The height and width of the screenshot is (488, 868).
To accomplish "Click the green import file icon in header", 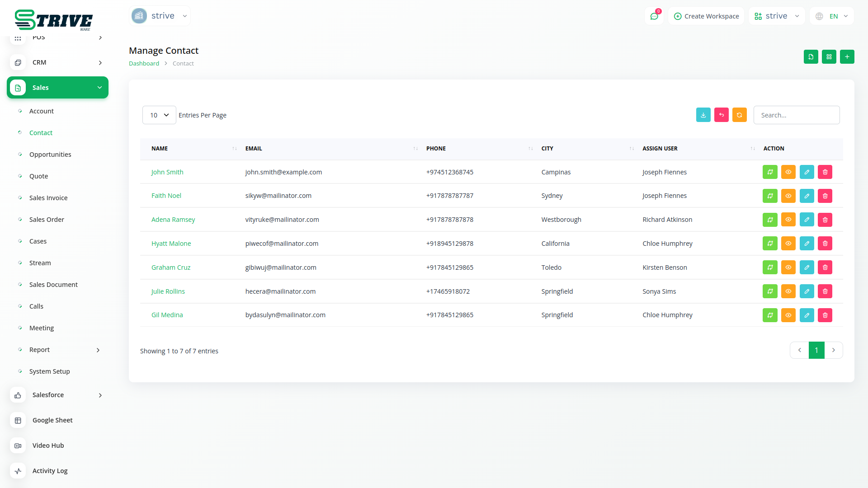I will click(811, 57).
